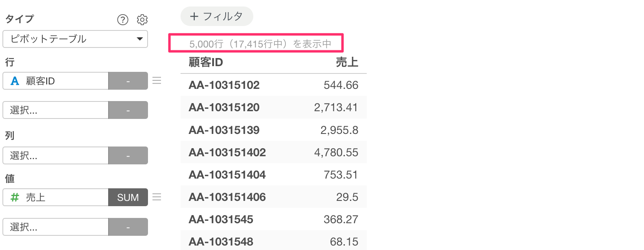The image size is (644, 250).
Task: Click the drag handle beside 売上 value
Action: coord(157,197)
